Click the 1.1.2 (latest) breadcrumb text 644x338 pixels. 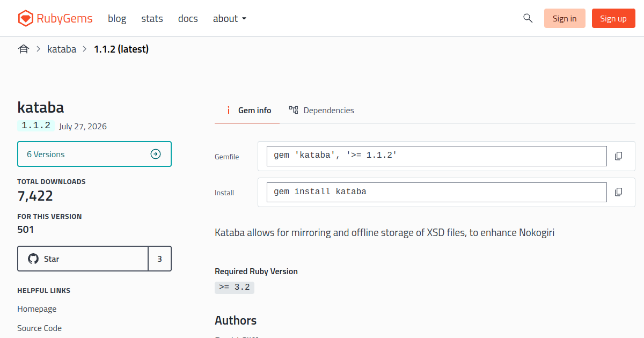(121, 49)
